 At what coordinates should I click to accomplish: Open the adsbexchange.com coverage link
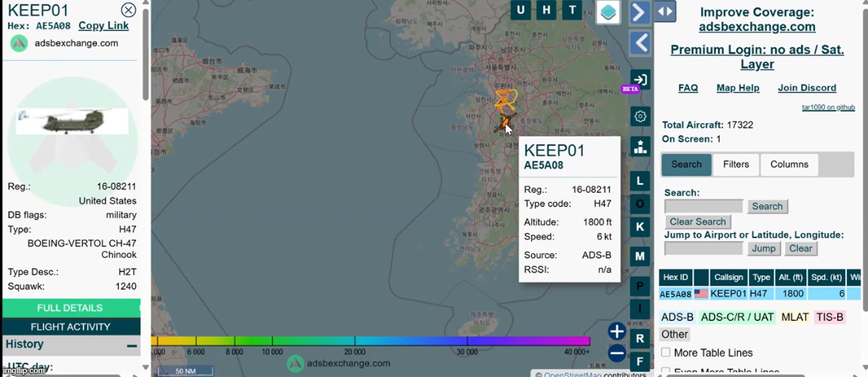click(x=756, y=26)
